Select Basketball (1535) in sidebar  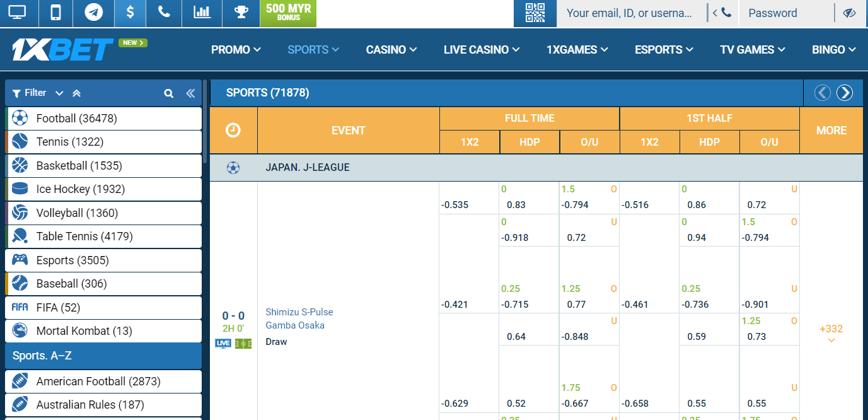(103, 166)
